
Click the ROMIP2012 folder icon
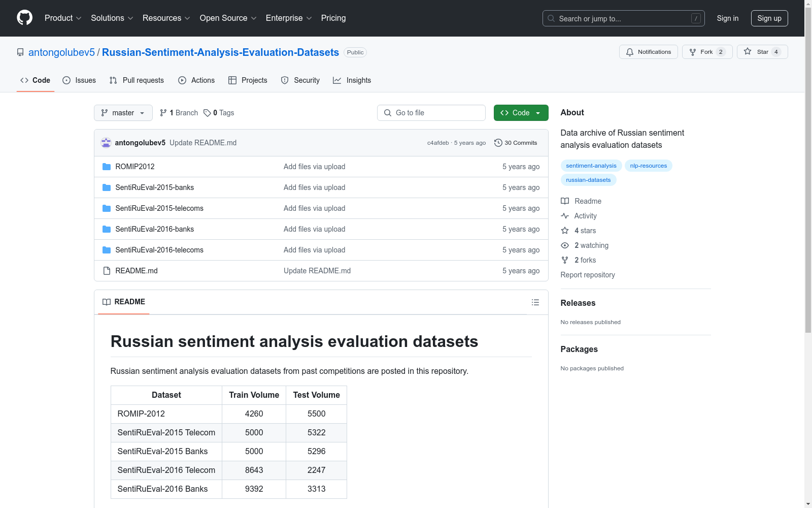pos(107,167)
